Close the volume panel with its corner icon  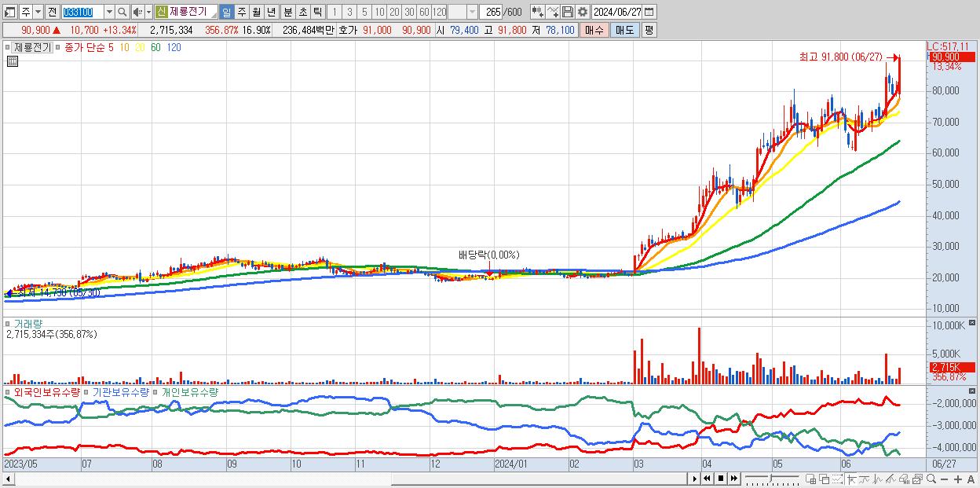(x=974, y=323)
